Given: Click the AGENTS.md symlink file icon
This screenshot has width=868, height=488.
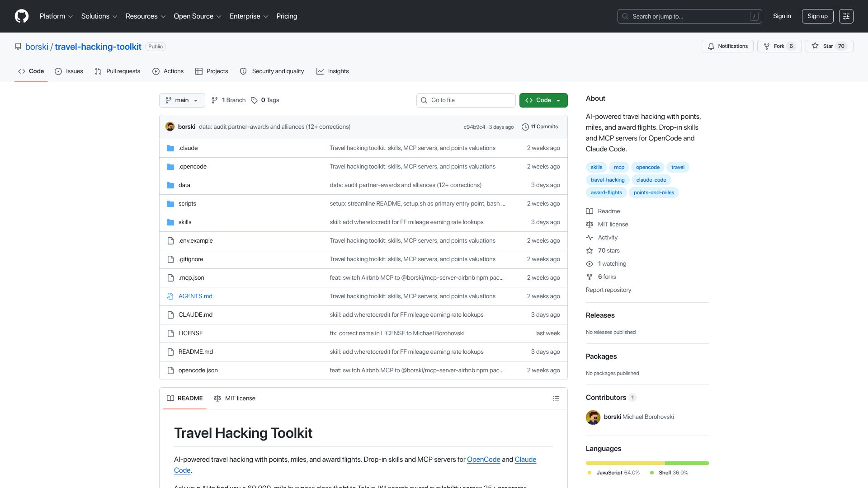Looking at the screenshot, I should (170, 296).
